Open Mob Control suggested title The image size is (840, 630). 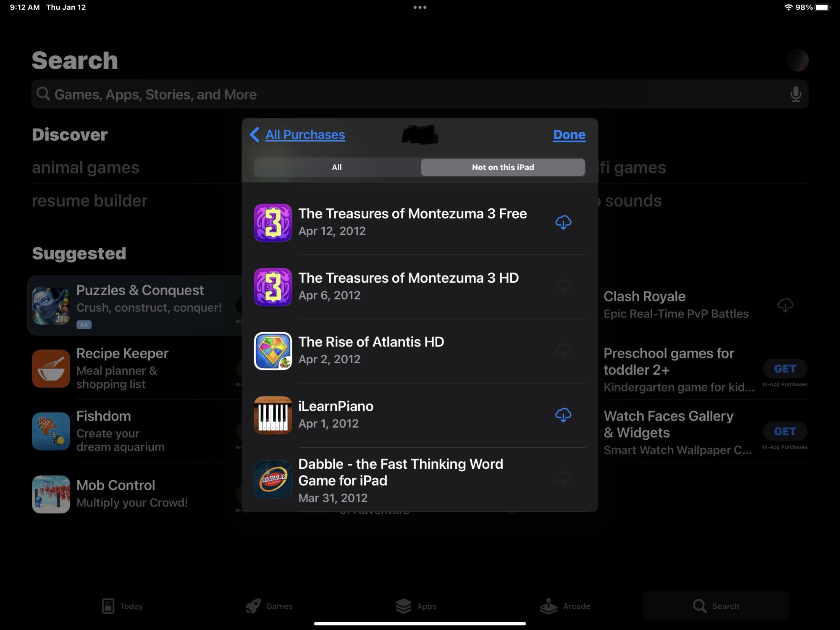(115, 485)
